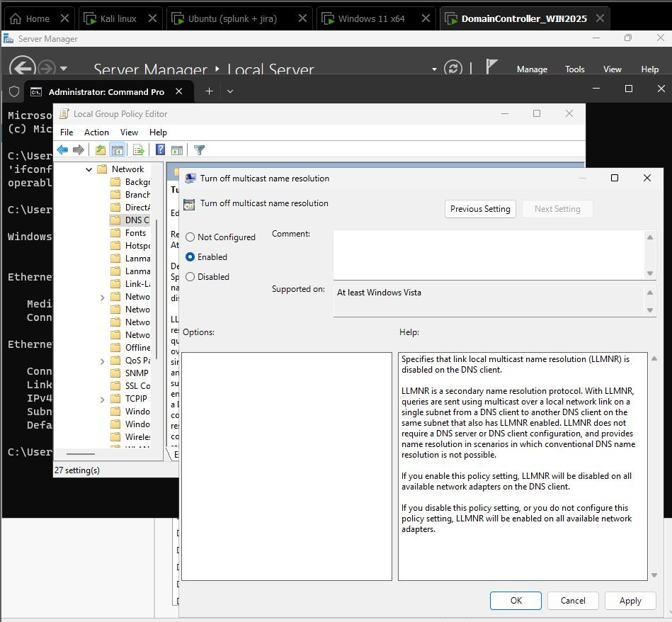Click the policy setting icon beside dialog heading
Screen dimensions: 672x622
[189, 204]
